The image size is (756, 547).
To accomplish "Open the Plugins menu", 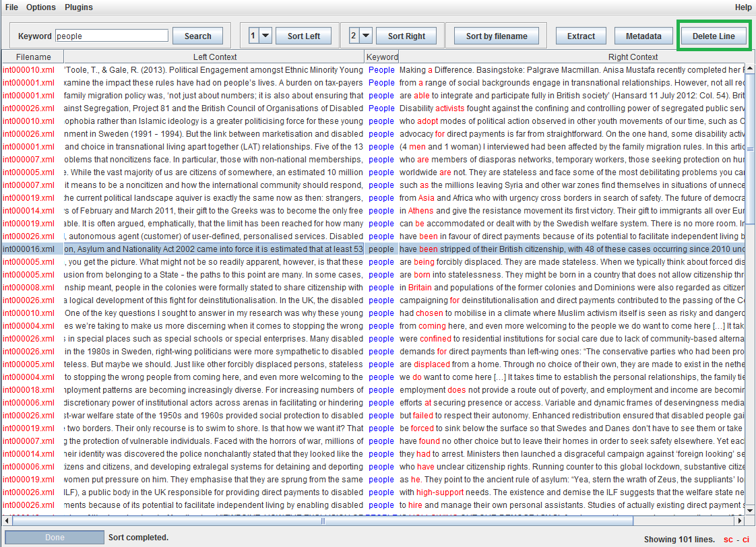I will click(79, 7).
